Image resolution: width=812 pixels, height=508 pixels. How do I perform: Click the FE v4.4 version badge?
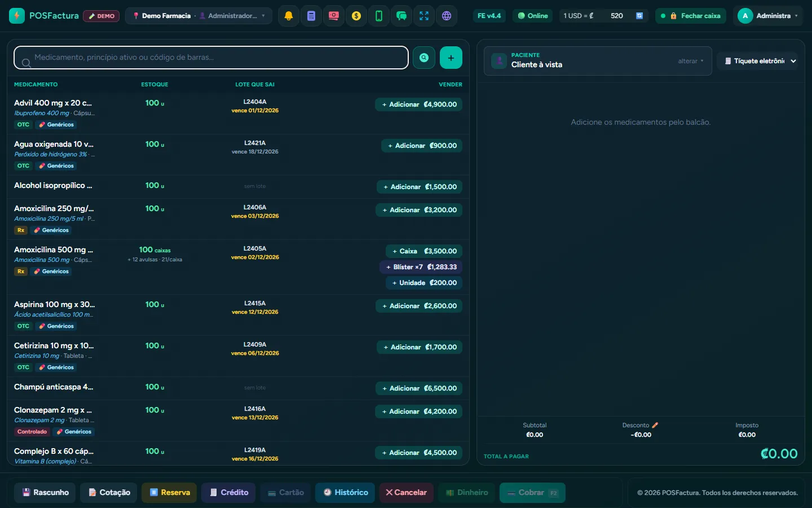coord(489,16)
